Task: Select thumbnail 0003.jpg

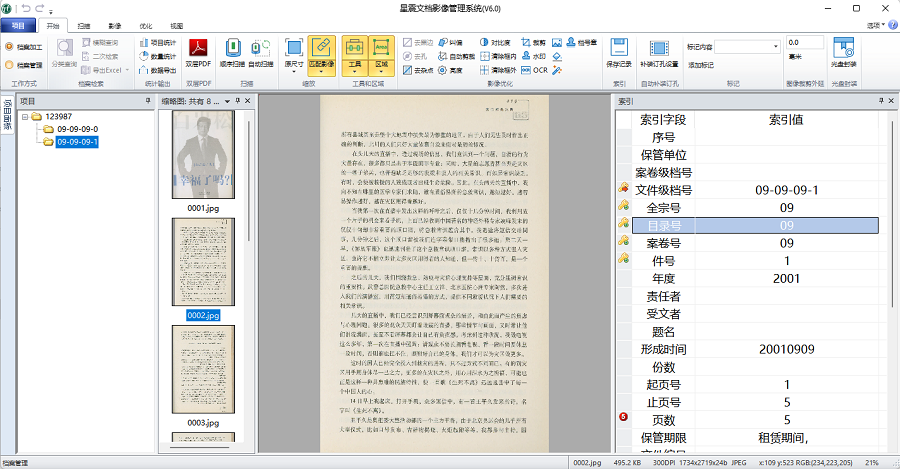Action: (x=203, y=369)
